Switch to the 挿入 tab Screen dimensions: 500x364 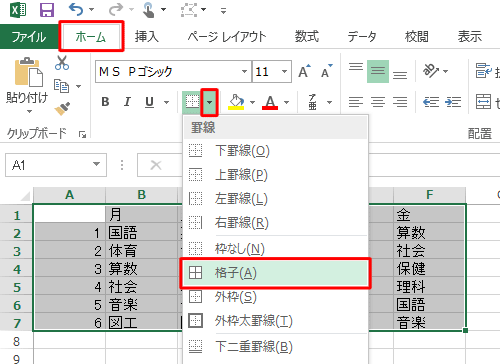(x=147, y=36)
